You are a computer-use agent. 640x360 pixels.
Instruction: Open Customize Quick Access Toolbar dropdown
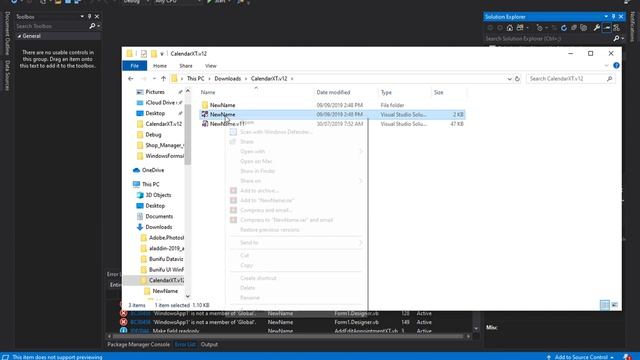pos(162,54)
